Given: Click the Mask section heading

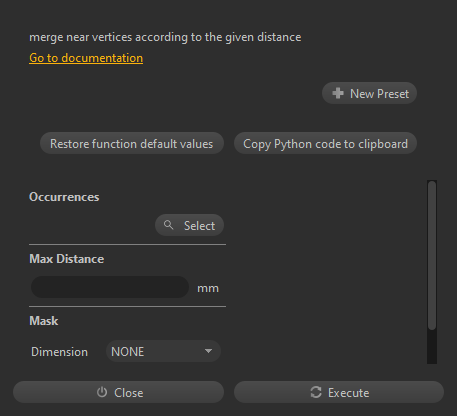Looking at the screenshot, I should click(x=44, y=321).
